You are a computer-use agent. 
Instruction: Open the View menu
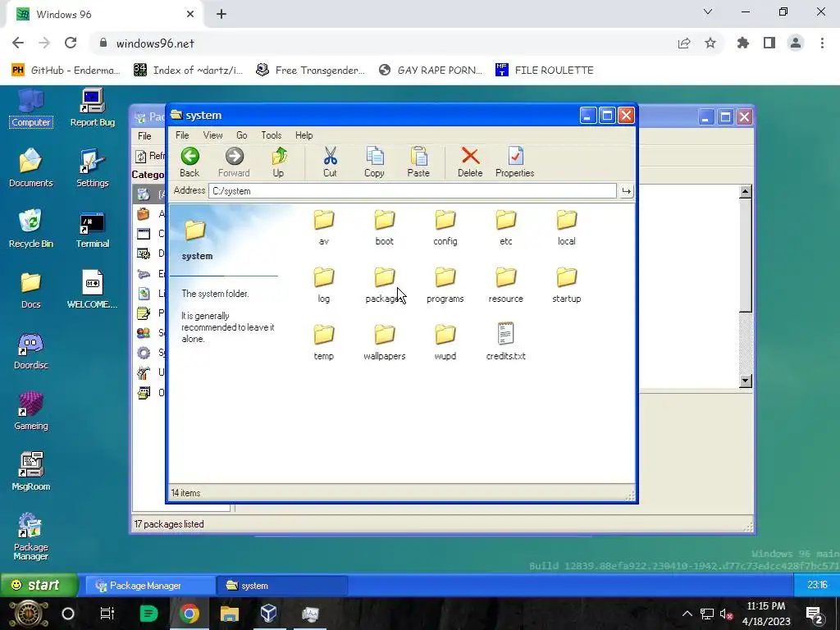(x=212, y=135)
